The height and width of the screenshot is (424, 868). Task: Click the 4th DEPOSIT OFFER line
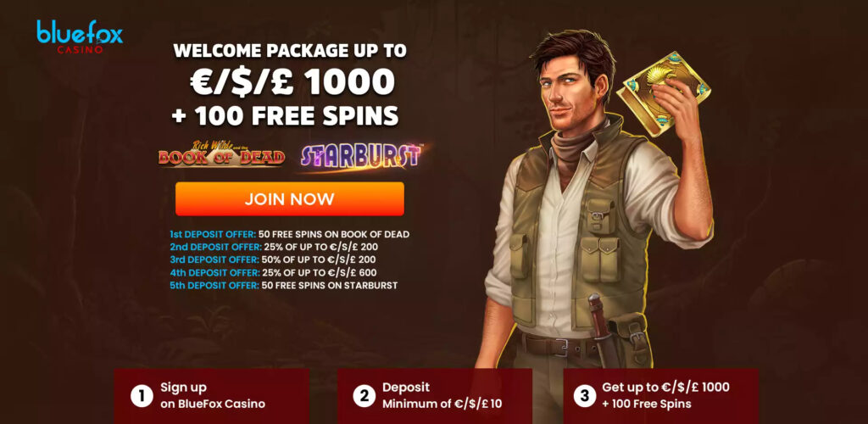tap(274, 273)
